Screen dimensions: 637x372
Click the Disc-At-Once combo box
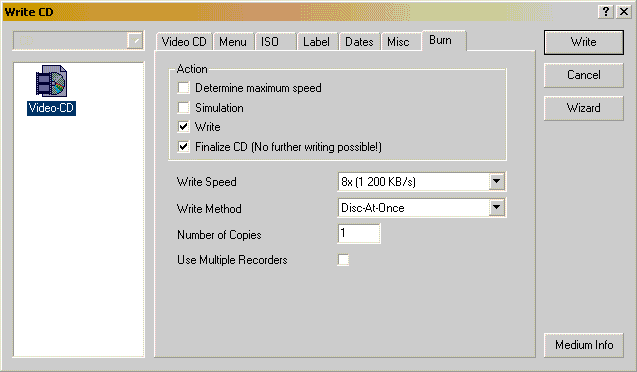pyautogui.click(x=422, y=208)
